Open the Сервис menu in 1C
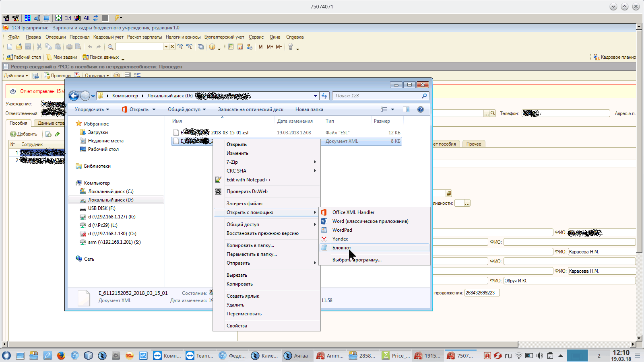This screenshot has height=362, width=644. click(x=256, y=37)
